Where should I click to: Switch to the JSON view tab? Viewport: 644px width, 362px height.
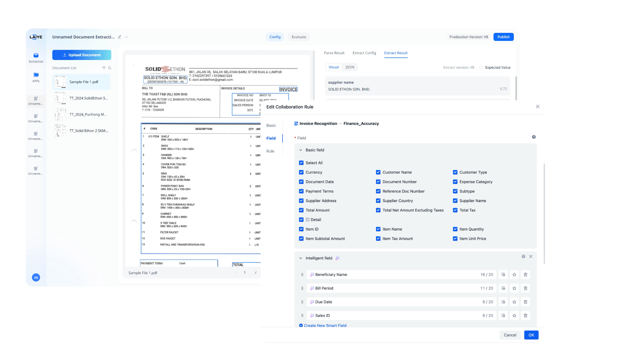pos(350,67)
